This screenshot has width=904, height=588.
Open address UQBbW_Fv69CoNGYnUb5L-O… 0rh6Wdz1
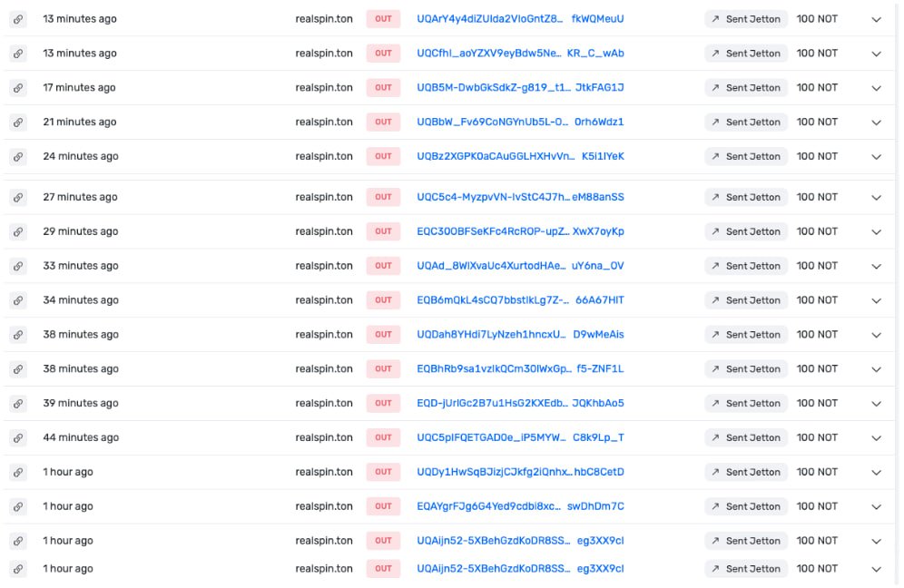point(520,122)
